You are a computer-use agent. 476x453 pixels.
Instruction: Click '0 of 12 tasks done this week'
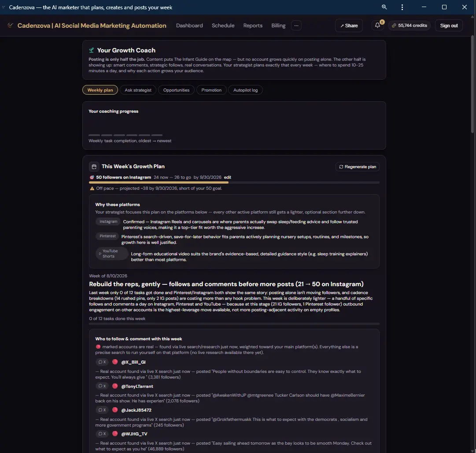[x=117, y=319]
